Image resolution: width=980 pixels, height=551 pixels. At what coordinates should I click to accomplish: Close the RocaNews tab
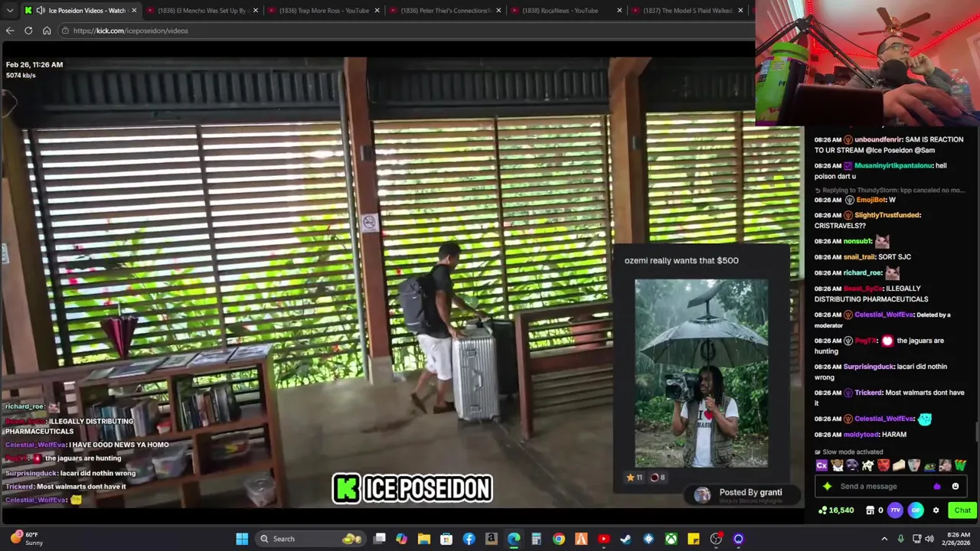(x=619, y=11)
